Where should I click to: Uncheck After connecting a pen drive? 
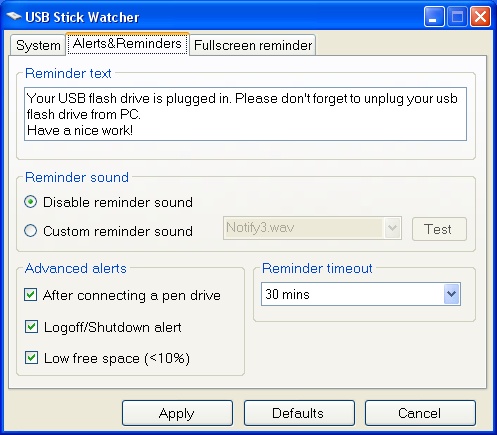point(31,295)
